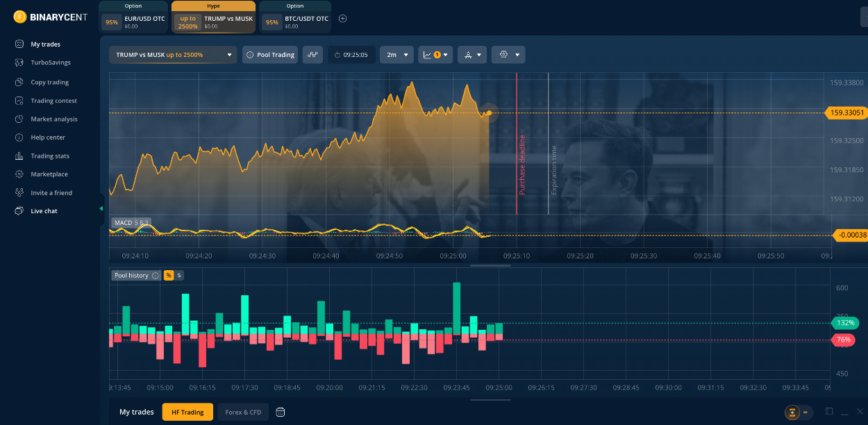Collapse the sidebar with the teal arrow
This screenshot has width=868, height=425.
coord(101,208)
